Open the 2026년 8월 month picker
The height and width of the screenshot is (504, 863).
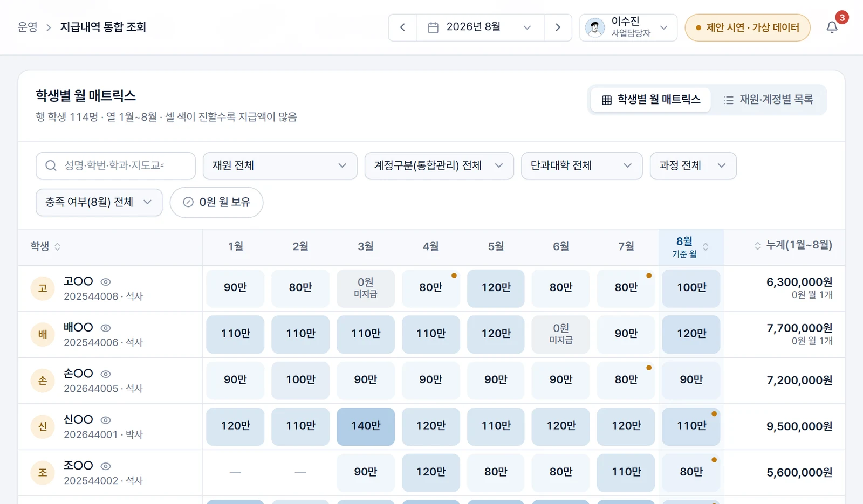point(480,27)
